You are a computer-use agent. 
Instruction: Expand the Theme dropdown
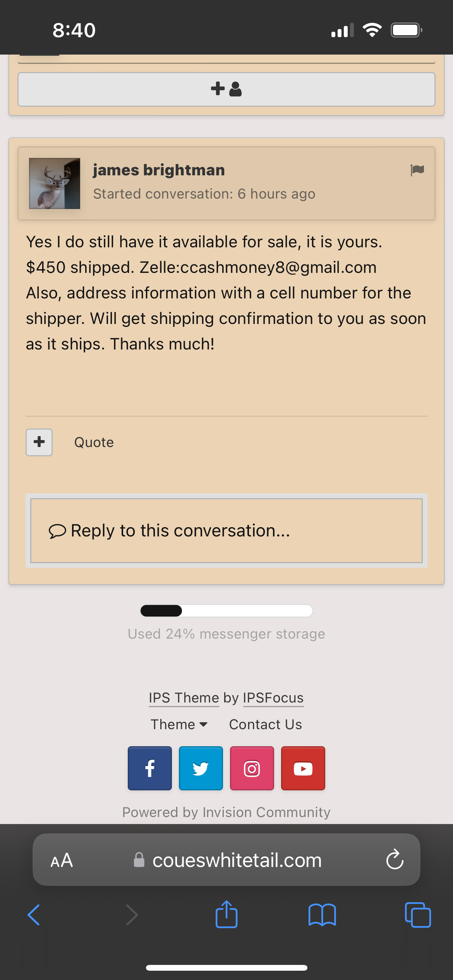coord(179,725)
